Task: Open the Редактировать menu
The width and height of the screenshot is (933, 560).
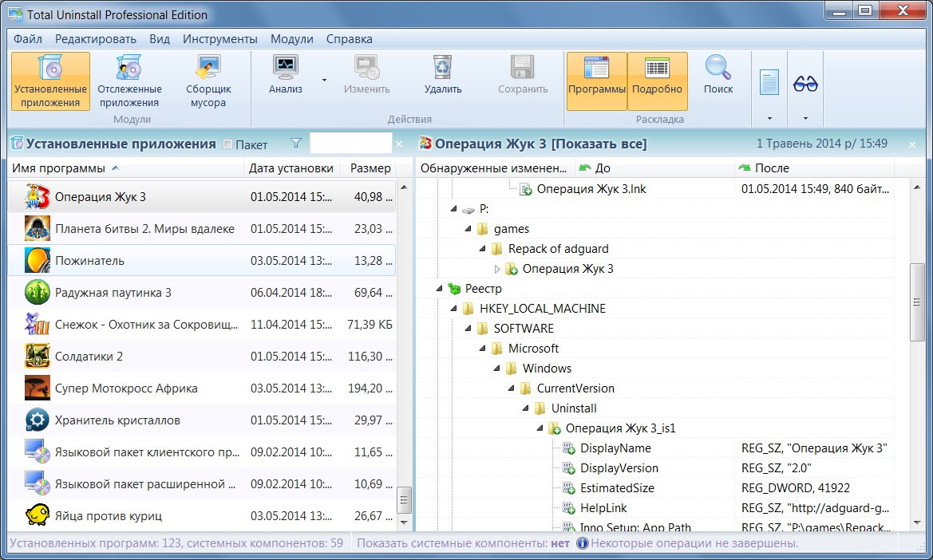Action: [x=96, y=38]
